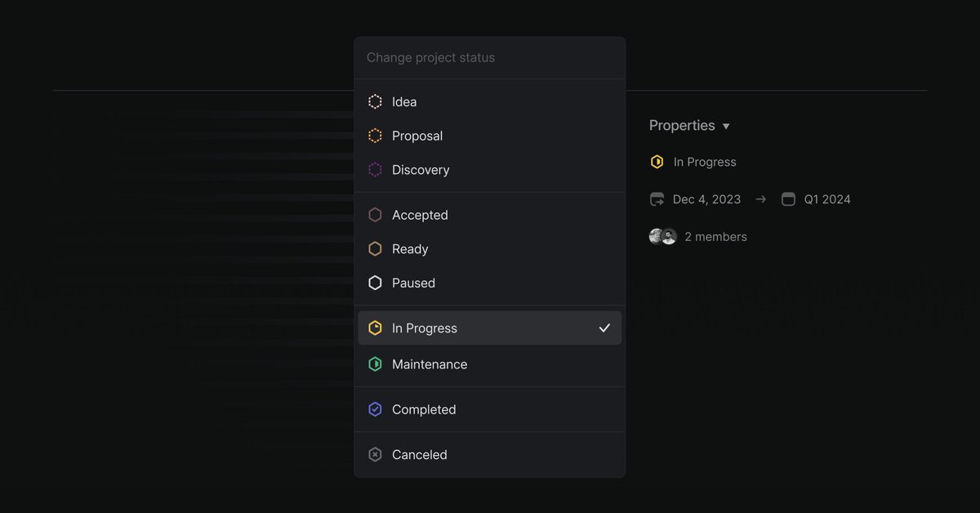Open the 2 members list
Image resolution: width=980 pixels, height=513 pixels.
tap(715, 237)
